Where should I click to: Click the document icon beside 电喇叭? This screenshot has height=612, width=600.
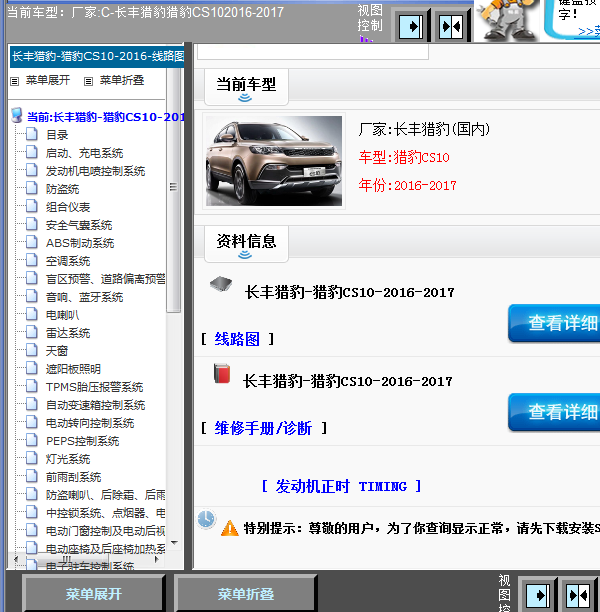point(32,314)
